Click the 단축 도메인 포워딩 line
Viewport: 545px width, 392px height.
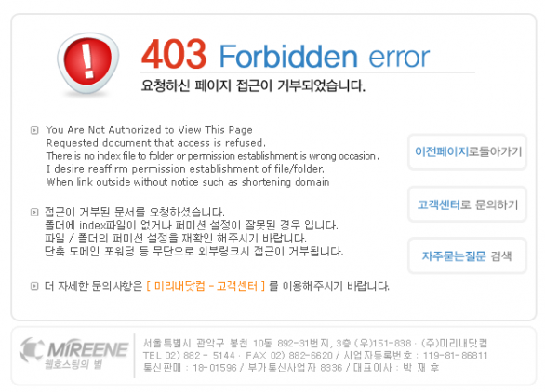tap(194, 252)
